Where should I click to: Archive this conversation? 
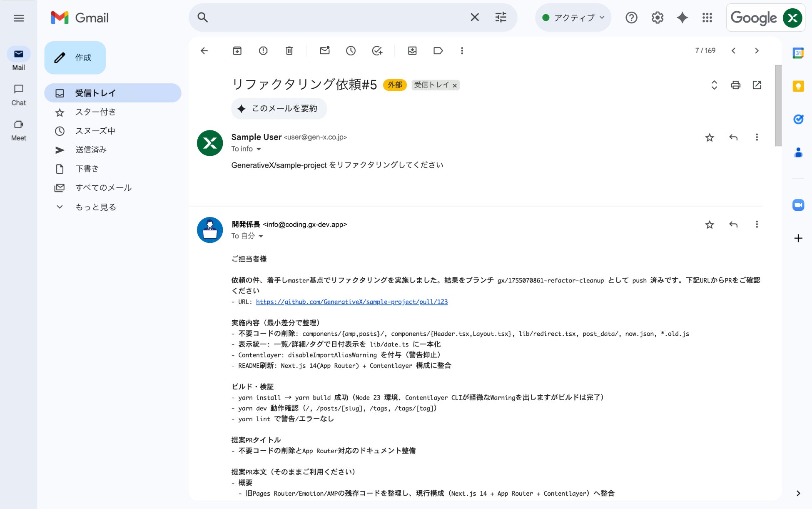tap(237, 51)
